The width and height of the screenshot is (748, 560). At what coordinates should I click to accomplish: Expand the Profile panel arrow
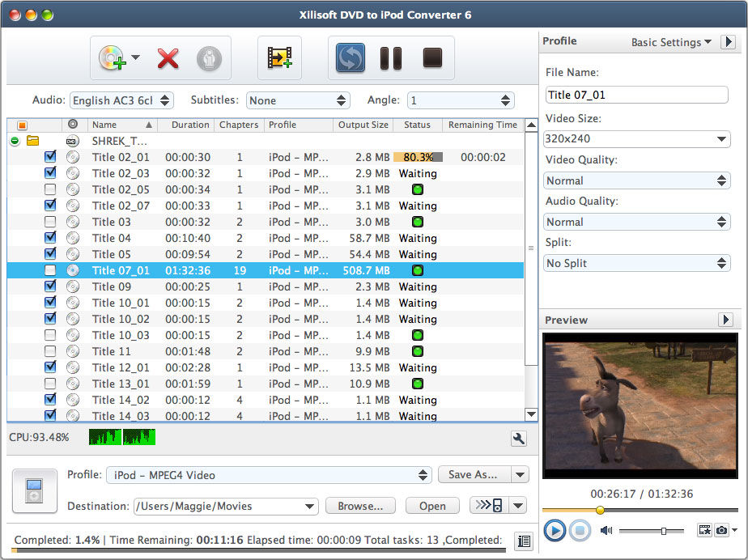tap(728, 42)
